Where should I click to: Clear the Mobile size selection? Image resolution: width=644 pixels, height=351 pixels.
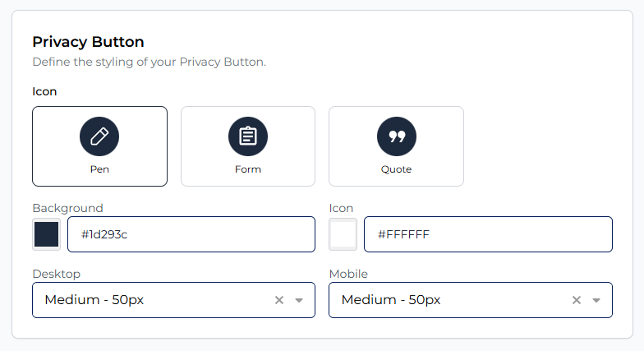point(576,300)
